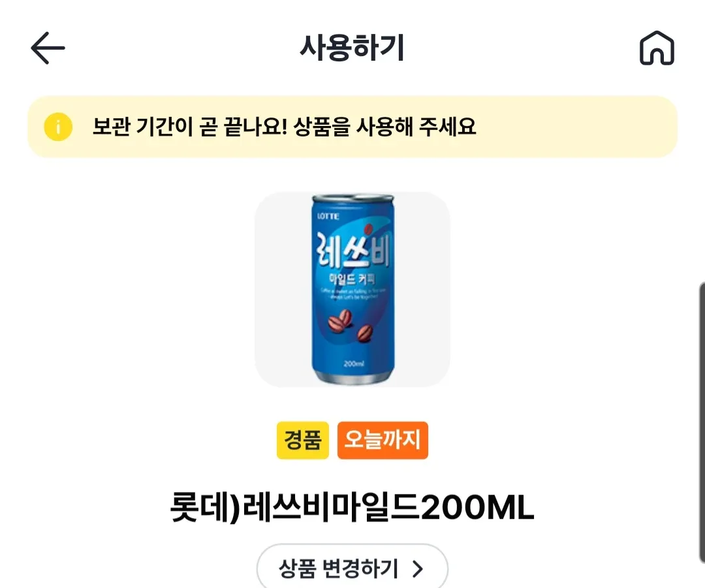Tap the yellow info circle icon
Screen dimensions: 705x588
coord(58,127)
